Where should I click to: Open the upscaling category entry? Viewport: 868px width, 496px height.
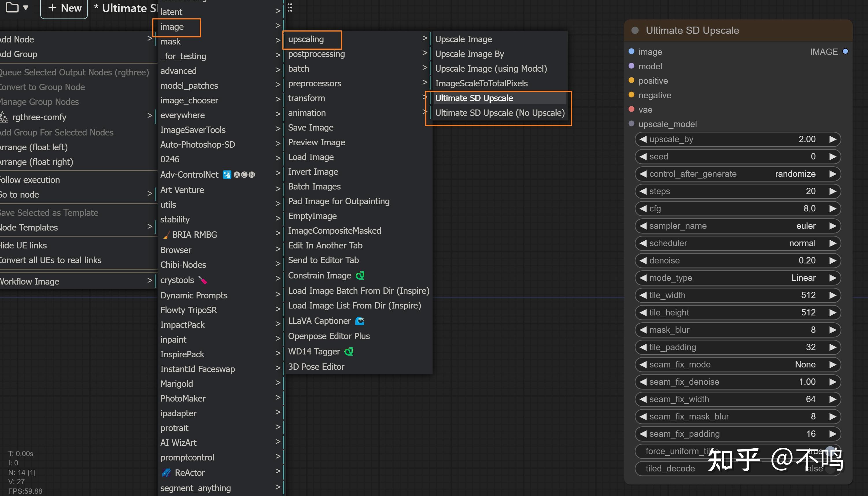pos(358,39)
